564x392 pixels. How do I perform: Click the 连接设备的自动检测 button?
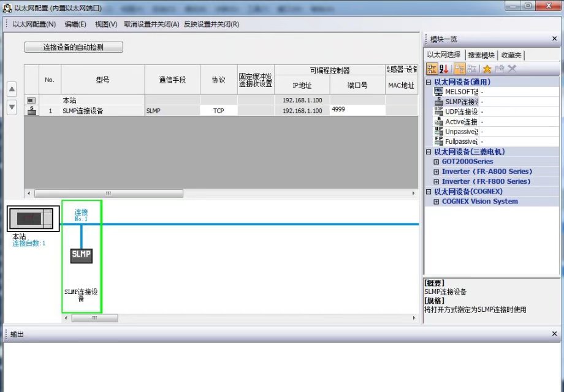pos(74,47)
